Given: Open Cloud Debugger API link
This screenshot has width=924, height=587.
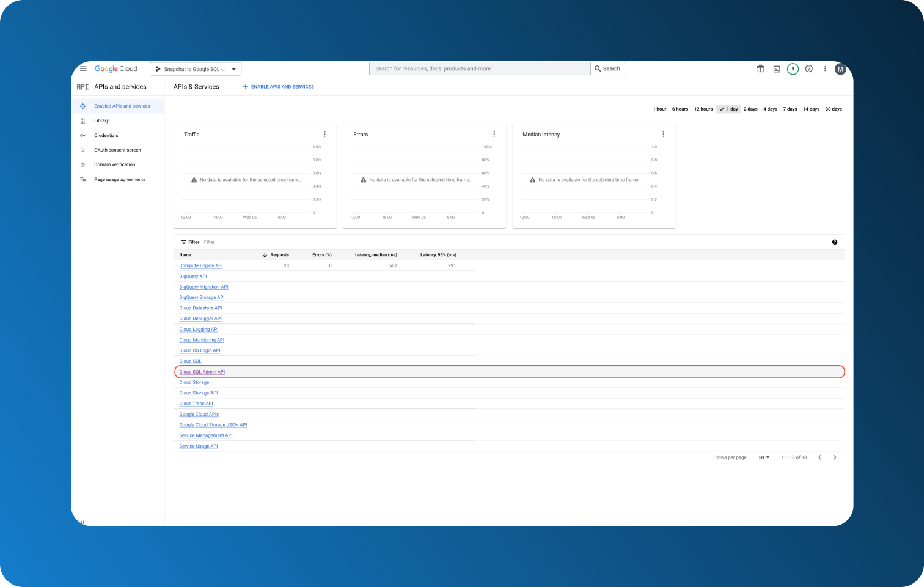Looking at the screenshot, I should [200, 319].
